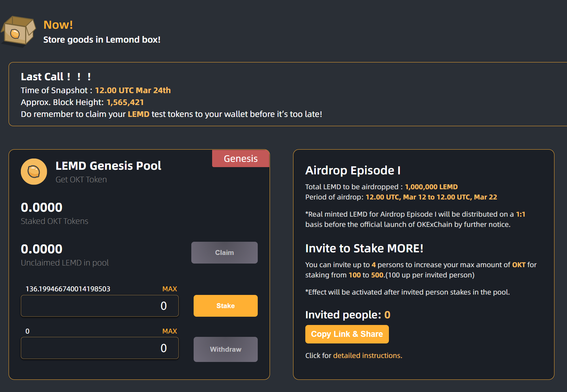Click the orange Now! heading
The height and width of the screenshot is (392, 567).
pos(58,25)
